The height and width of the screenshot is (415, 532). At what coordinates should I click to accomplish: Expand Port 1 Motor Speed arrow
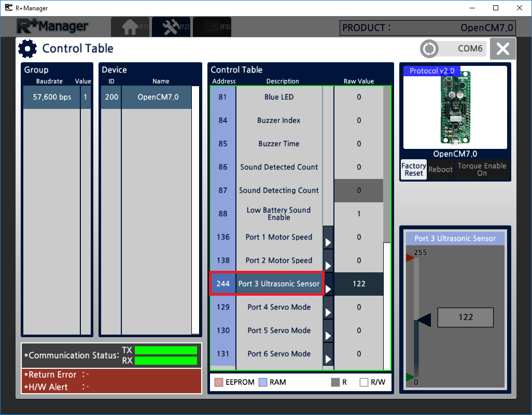(x=328, y=237)
